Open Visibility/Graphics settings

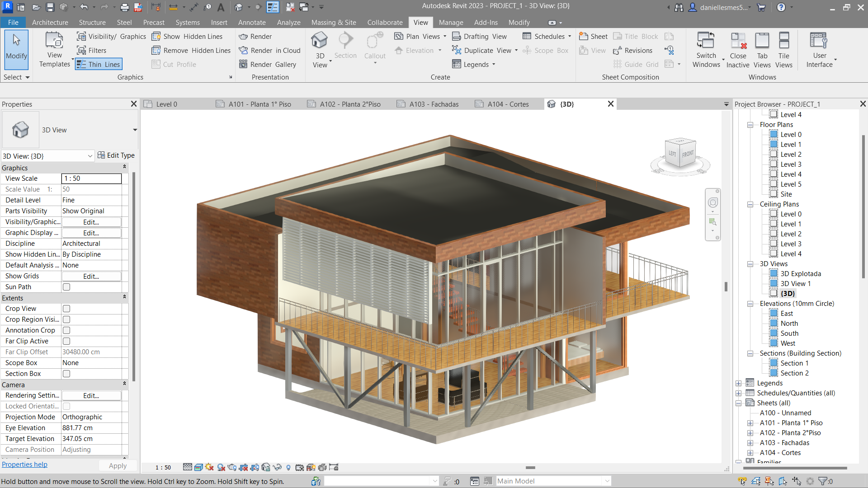pos(111,36)
